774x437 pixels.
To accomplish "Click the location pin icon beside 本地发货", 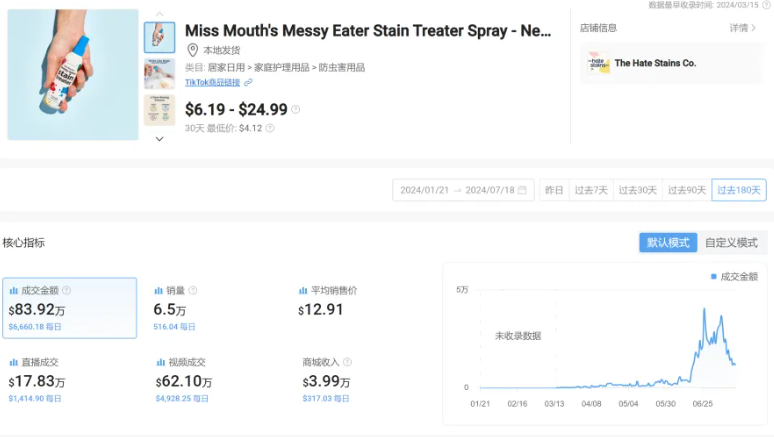I will click(193, 50).
